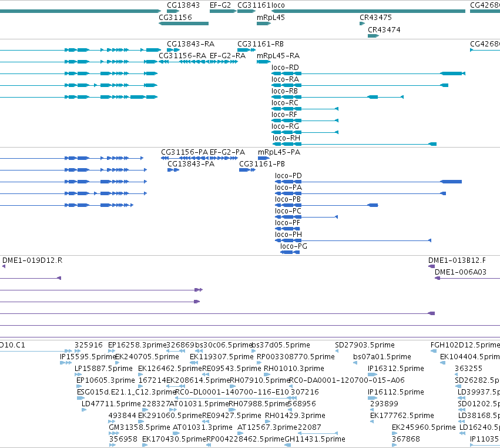Image resolution: width=500 pixels, height=448 pixels.
Task: Select the loco-RC transcript label
Action: [x=285, y=103]
